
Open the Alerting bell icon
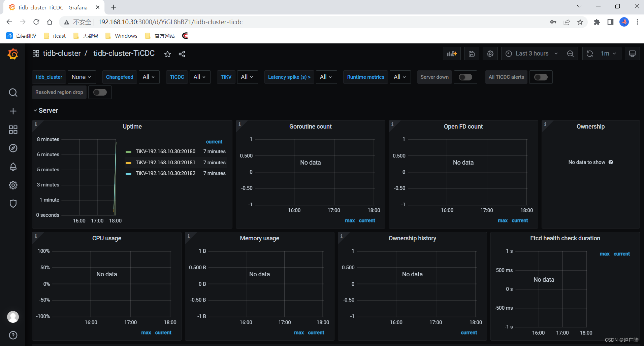tap(13, 167)
